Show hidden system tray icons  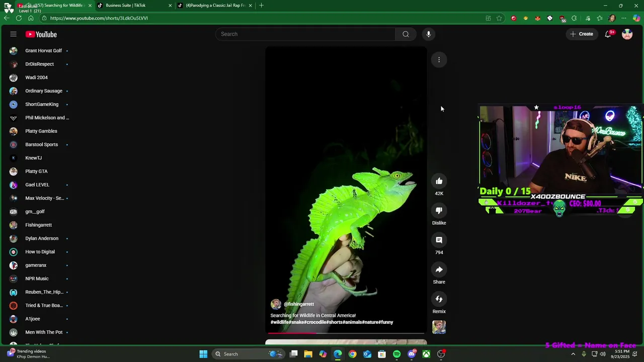[573, 354]
